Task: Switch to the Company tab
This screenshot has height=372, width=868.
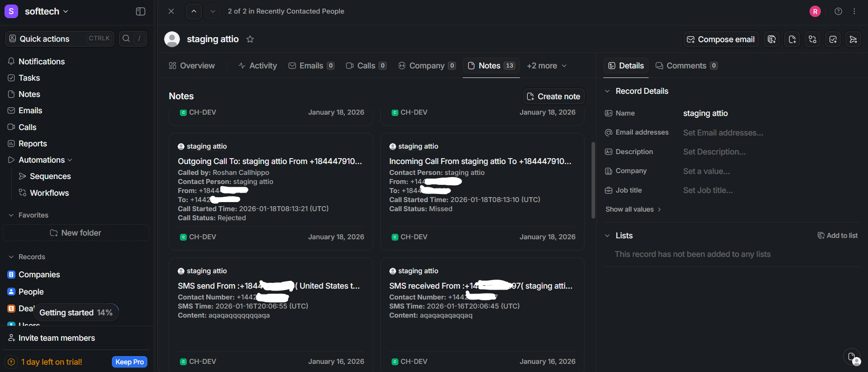Action: 427,66
